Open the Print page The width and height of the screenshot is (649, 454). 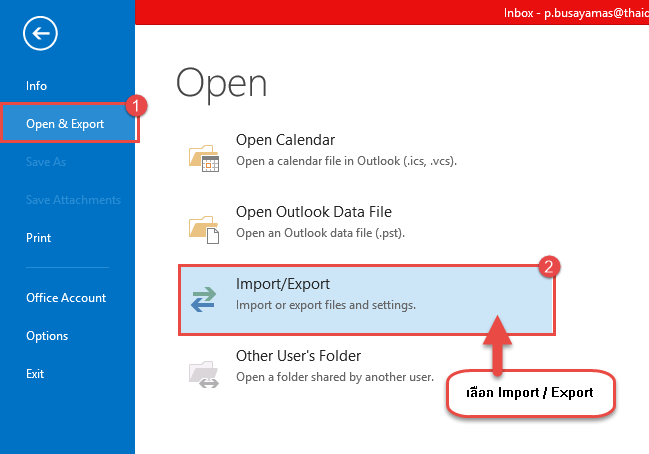(38, 238)
